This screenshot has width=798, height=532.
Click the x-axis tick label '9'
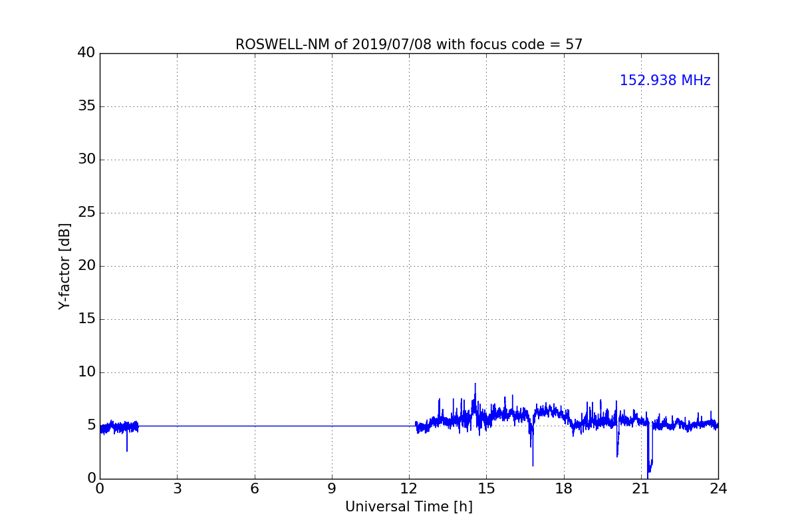click(332, 489)
